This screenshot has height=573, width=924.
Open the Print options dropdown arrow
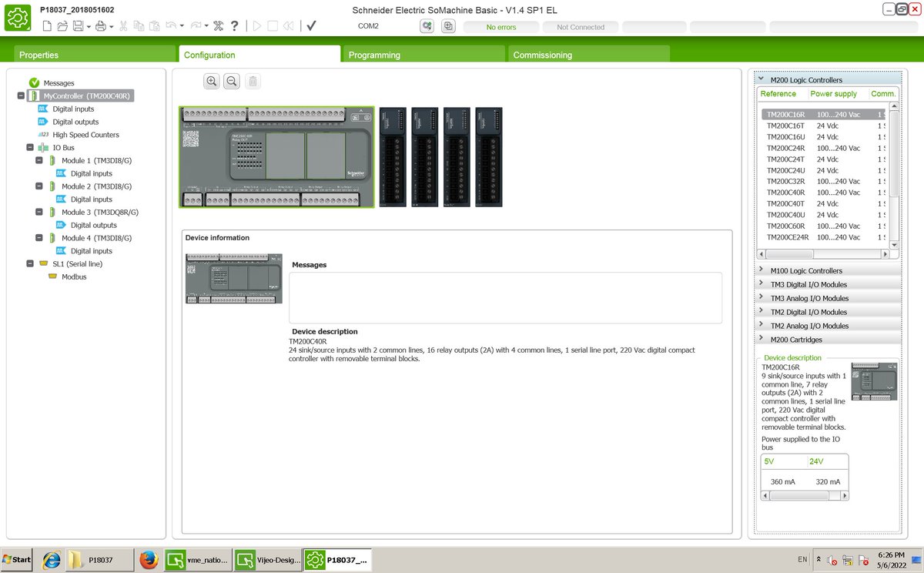111,26
